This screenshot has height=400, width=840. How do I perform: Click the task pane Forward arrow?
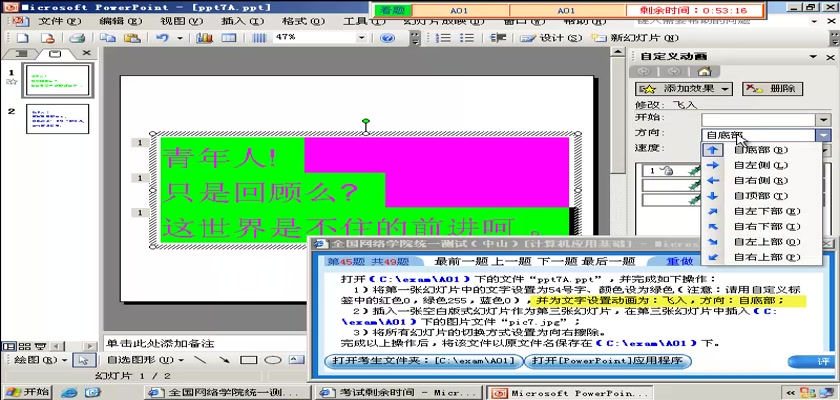[674, 71]
